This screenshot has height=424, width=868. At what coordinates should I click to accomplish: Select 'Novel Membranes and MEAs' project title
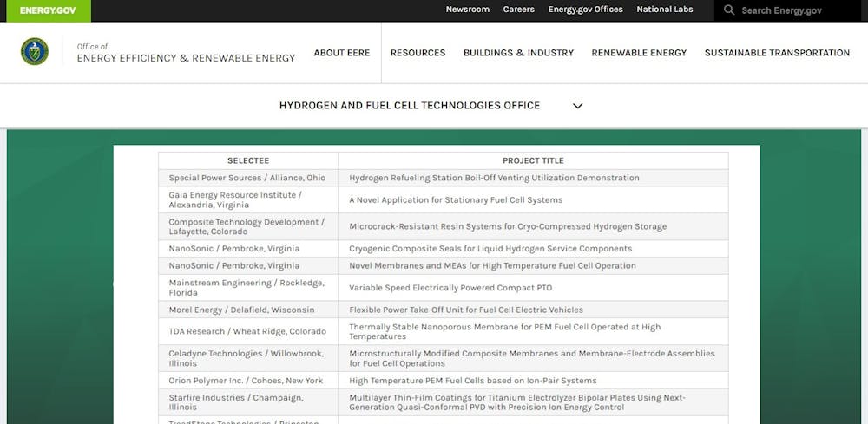[533, 266]
